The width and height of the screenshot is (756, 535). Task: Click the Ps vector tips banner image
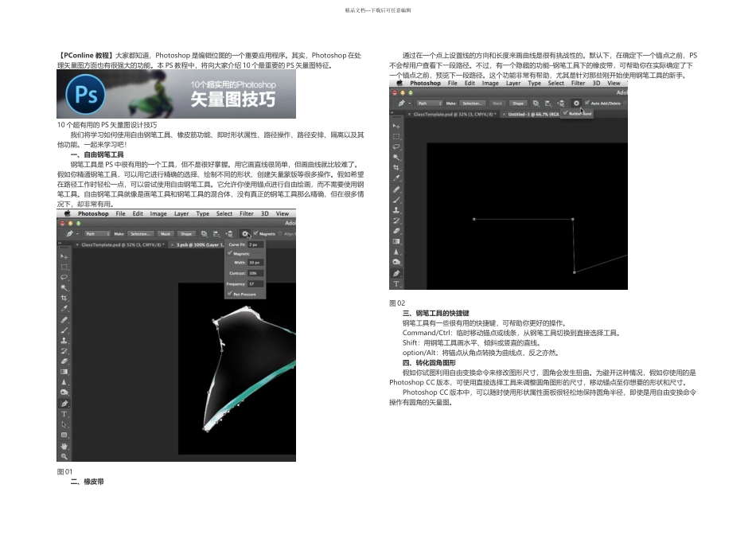coord(176,94)
